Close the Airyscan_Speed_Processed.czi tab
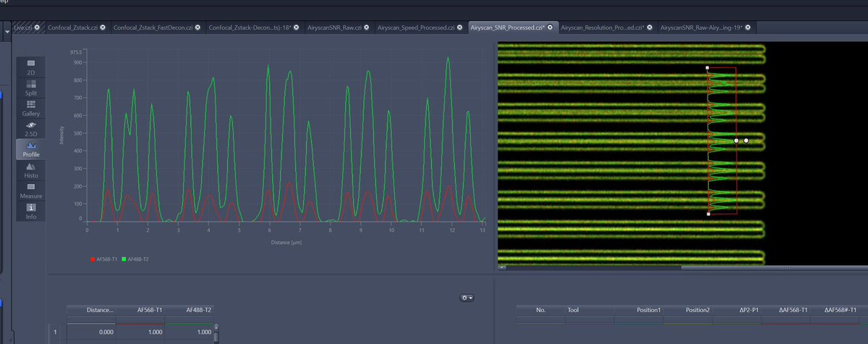Viewport: 868px width, 344px height. [x=459, y=28]
